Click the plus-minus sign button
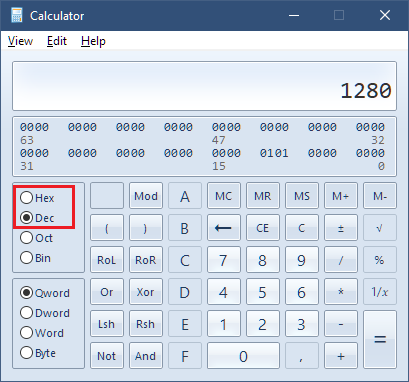The height and width of the screenshot is (382, 409). tap(341, 228)
